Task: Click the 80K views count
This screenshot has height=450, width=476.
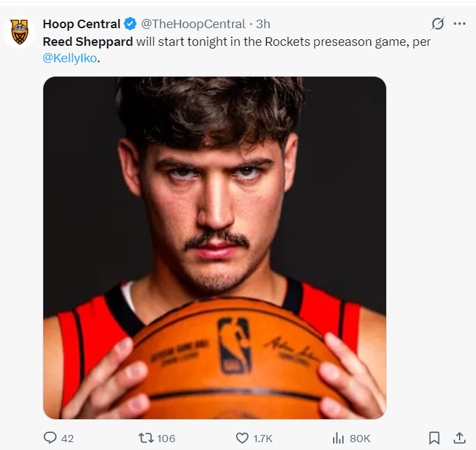Action: point(360,438)
